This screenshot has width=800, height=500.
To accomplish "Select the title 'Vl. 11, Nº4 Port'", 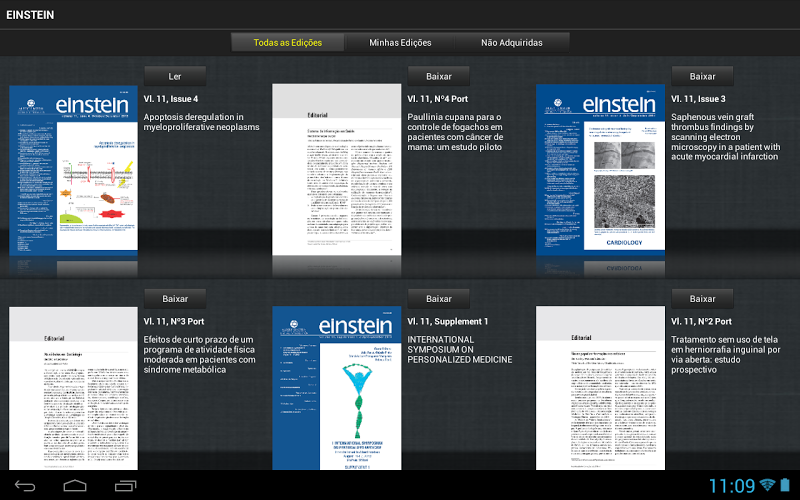I will point(438,99).
